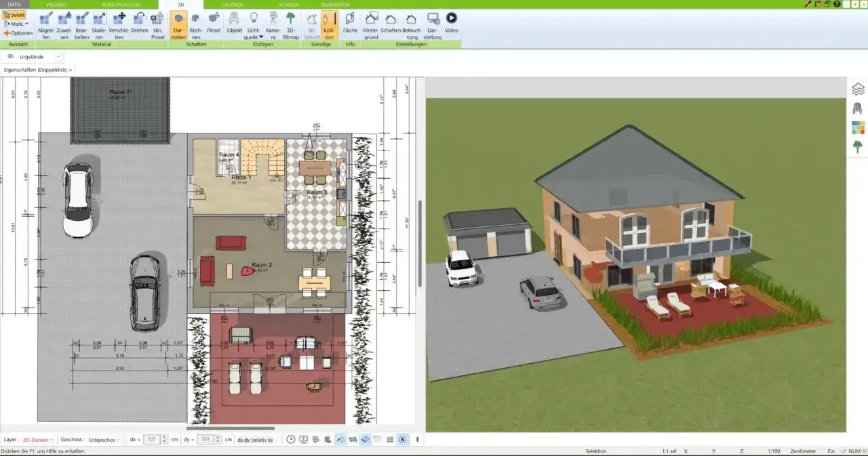Activate the Selekt tool
Screen dimensions: 868x456
pos(14,14)
